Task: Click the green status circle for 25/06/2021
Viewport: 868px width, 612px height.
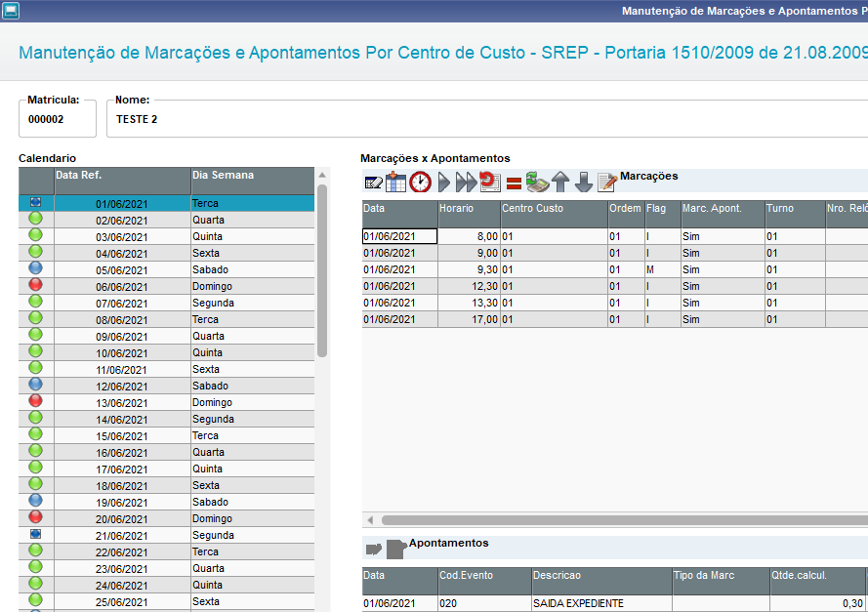Action: pos(35,600)
